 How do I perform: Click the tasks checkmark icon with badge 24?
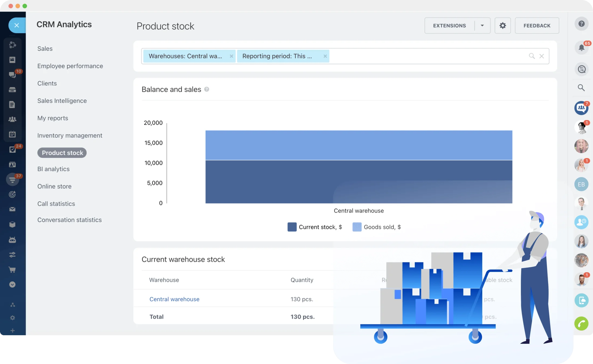coord(12,150)
